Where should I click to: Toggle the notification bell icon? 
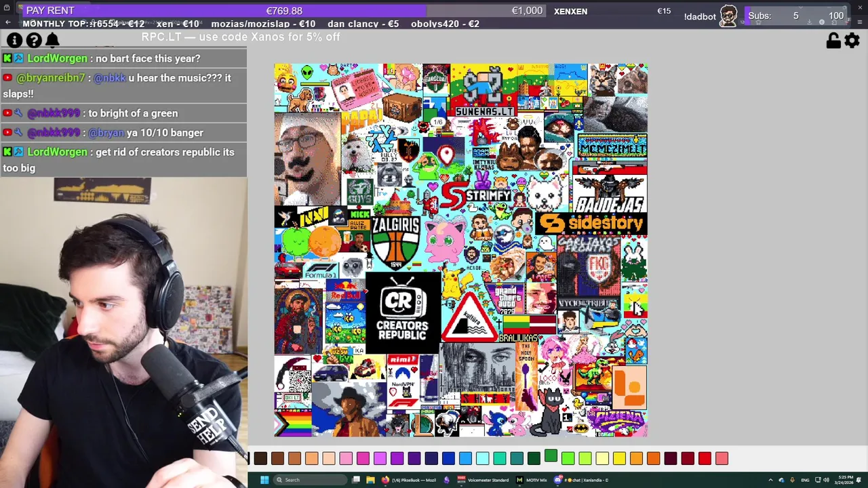(52, 41)
